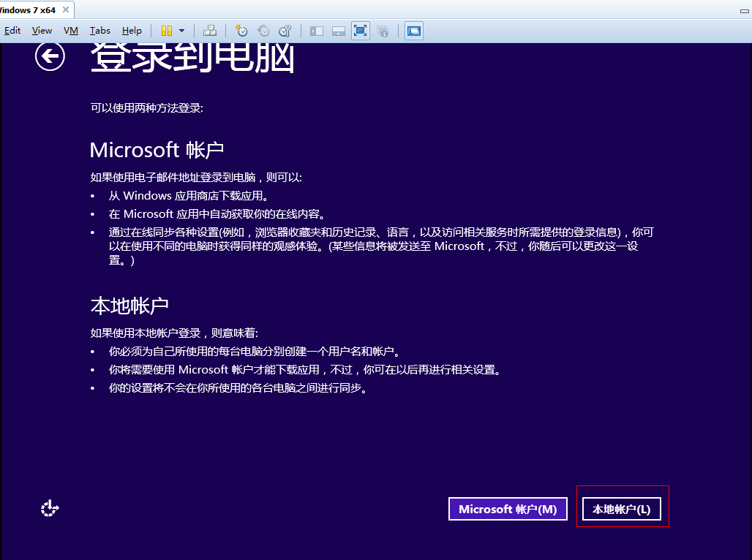
Task: Pause the virtual machine
Action: pos(166,31)
